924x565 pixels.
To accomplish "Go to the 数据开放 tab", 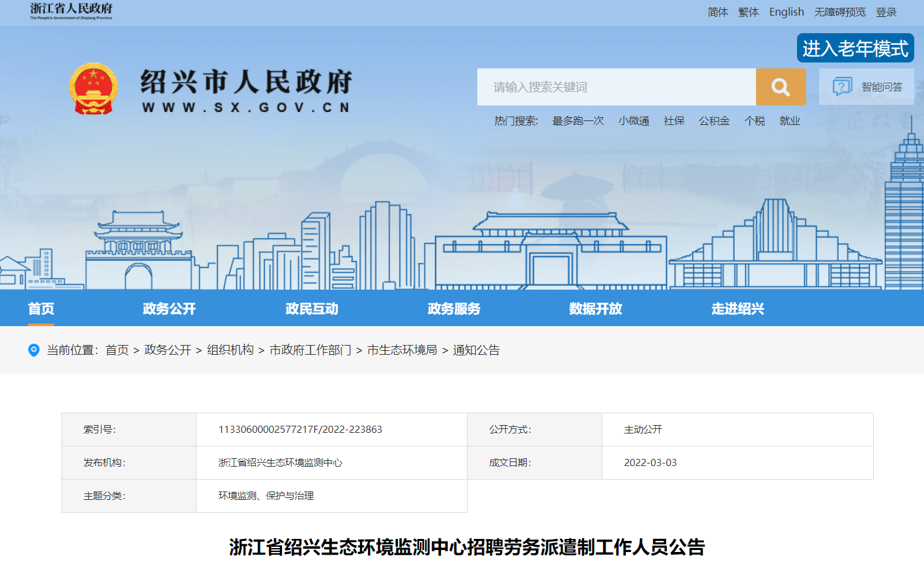I will pyautogui.click(x=596, y=309).
